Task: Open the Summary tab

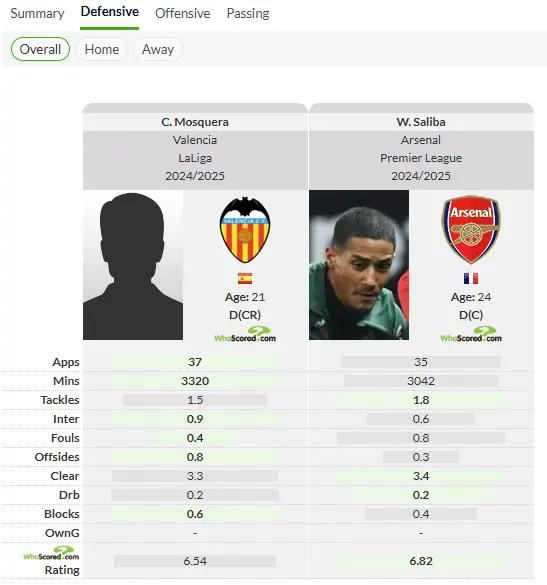Action: click(37, 13)
